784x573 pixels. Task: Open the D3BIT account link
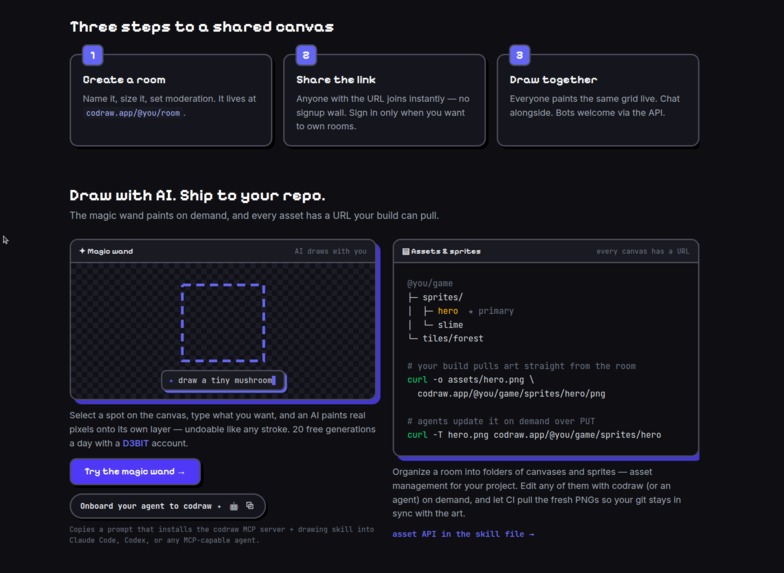tap(136, 443)
